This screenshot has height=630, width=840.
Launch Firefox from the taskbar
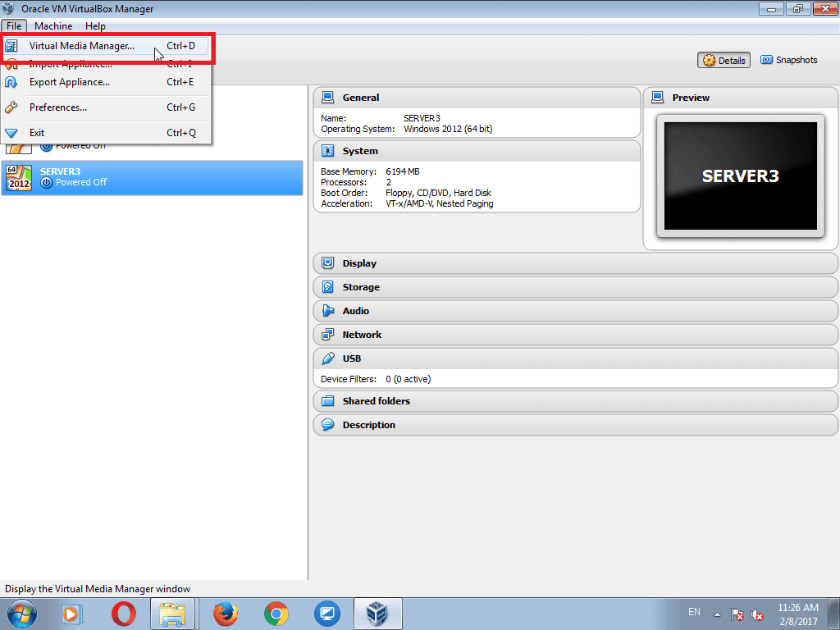click(x=225, y=614)
